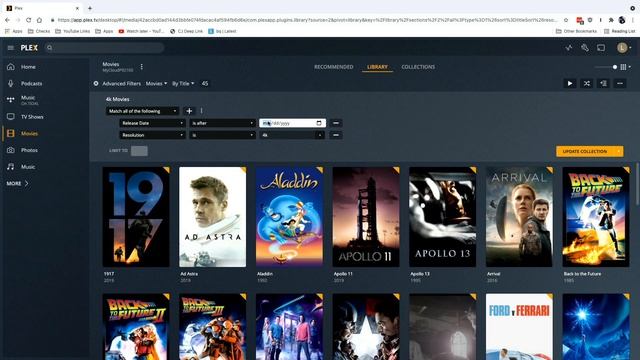Open the Ford v Ferrari poster
Viewport: 640px width, 360px height.
[519, 327]
